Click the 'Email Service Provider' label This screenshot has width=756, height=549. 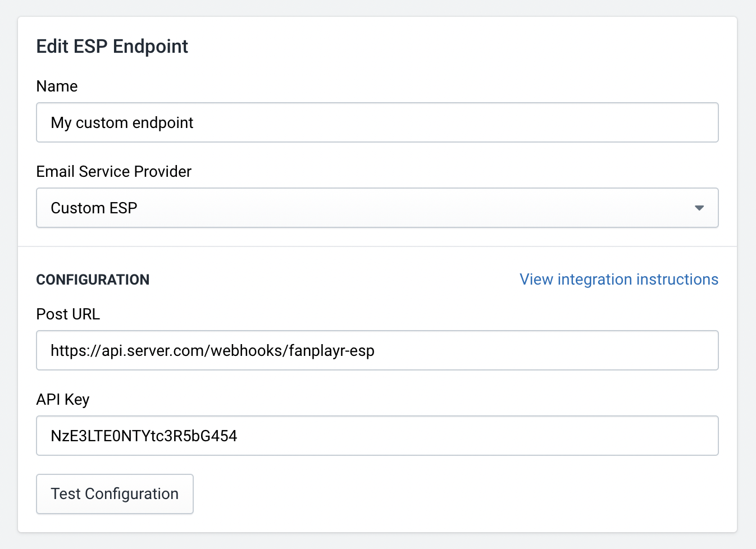(x=114, y=172)
